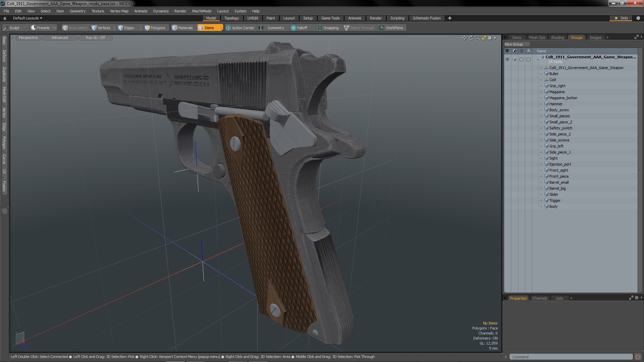Screen dimensions: 644x362
Task: Open the gear settings in top-right layout bar
Action: point(638,18)
